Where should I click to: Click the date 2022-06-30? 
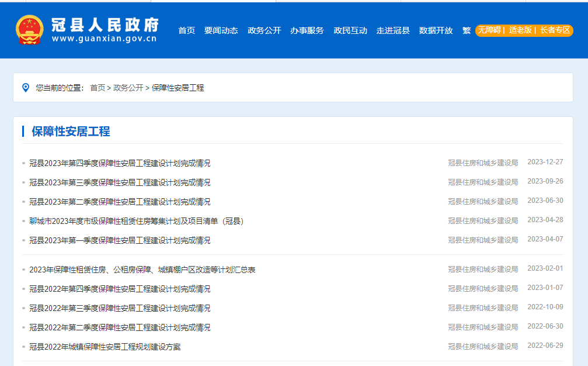(545, 326)
